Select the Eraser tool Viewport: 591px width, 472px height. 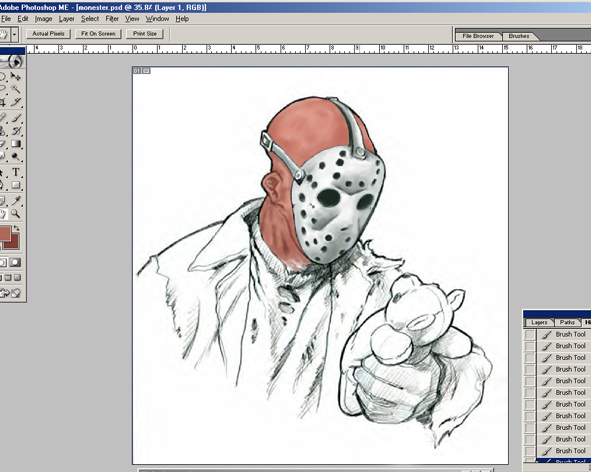click(3, 144)
